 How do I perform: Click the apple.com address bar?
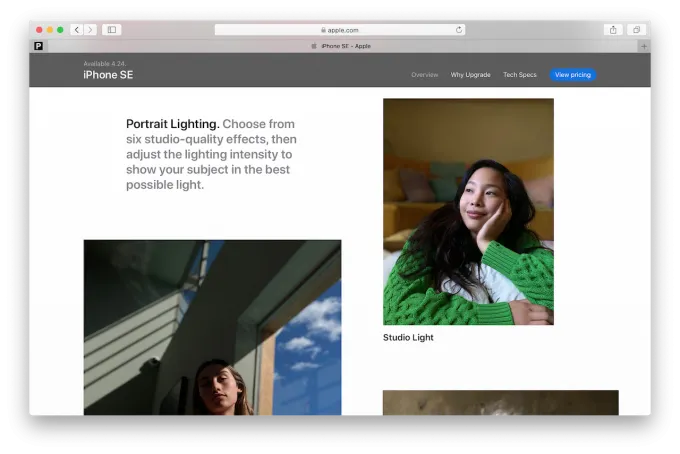click(340, 30)
